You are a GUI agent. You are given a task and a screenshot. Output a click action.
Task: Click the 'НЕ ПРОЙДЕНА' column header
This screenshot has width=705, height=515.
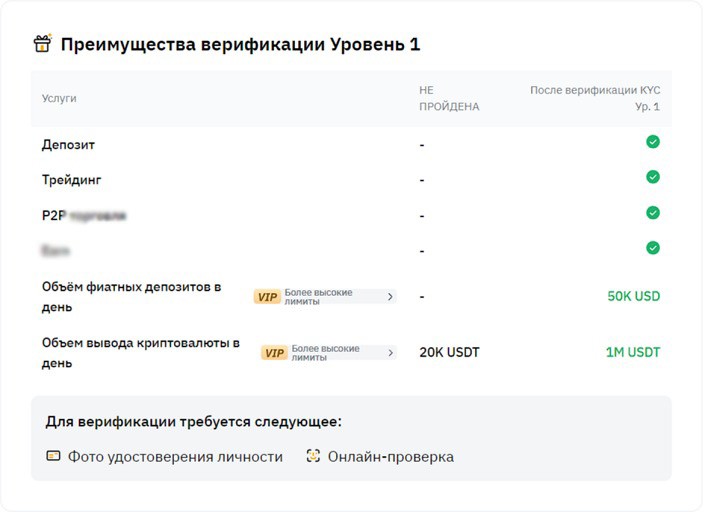pos(449,99)
